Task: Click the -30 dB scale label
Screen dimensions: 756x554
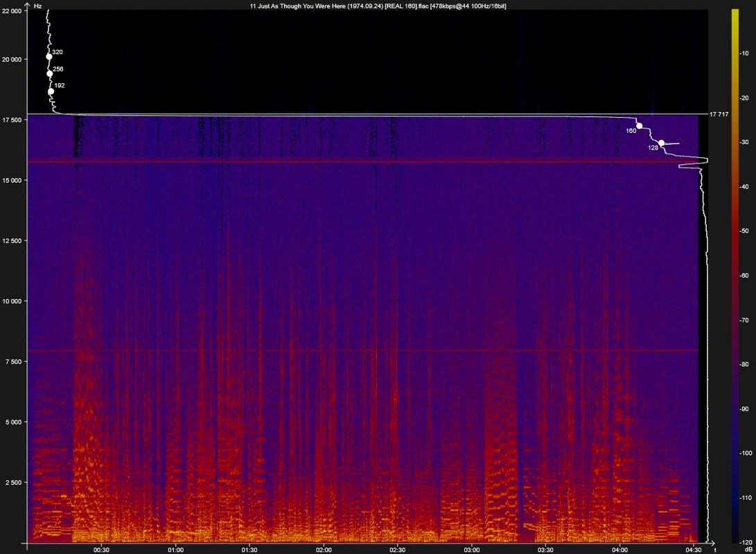Action: pos(744,142)
